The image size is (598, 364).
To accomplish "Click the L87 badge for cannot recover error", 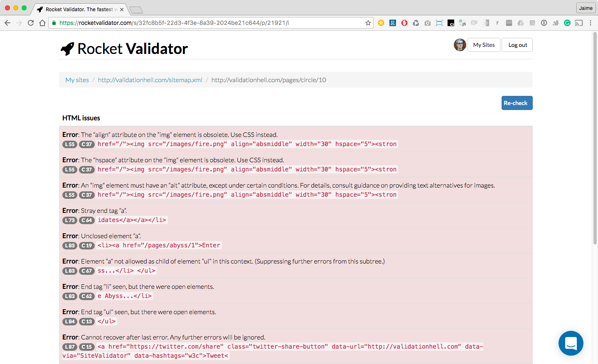I will click(x=70, y=347).
